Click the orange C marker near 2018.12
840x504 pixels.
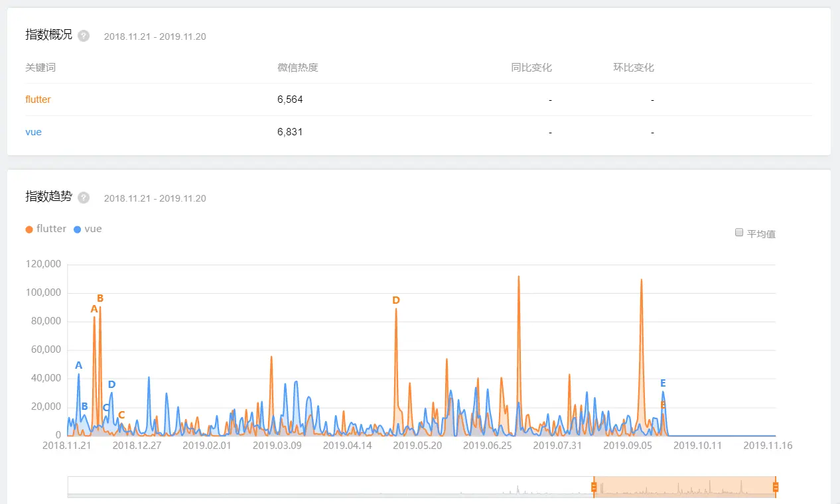(x=121, y=415)
